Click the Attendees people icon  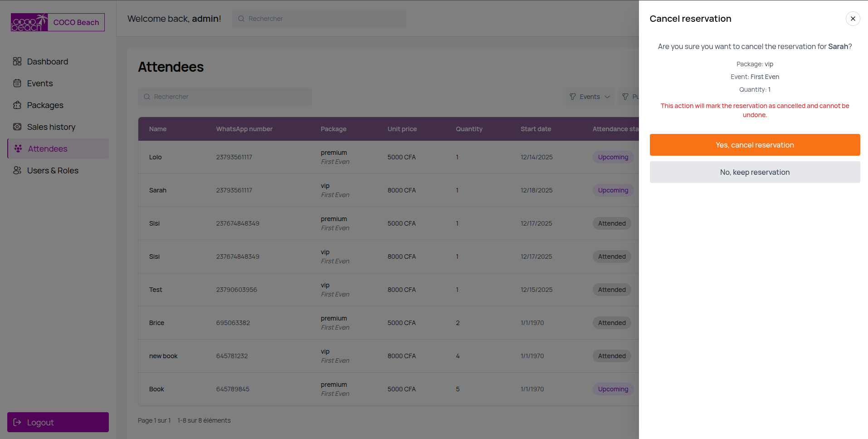[18, 148]
